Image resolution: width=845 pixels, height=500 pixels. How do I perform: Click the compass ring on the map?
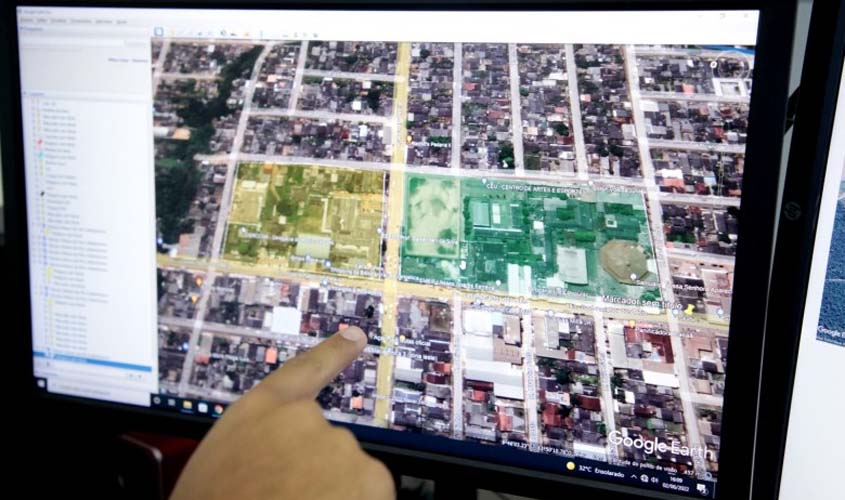(732, 64)
